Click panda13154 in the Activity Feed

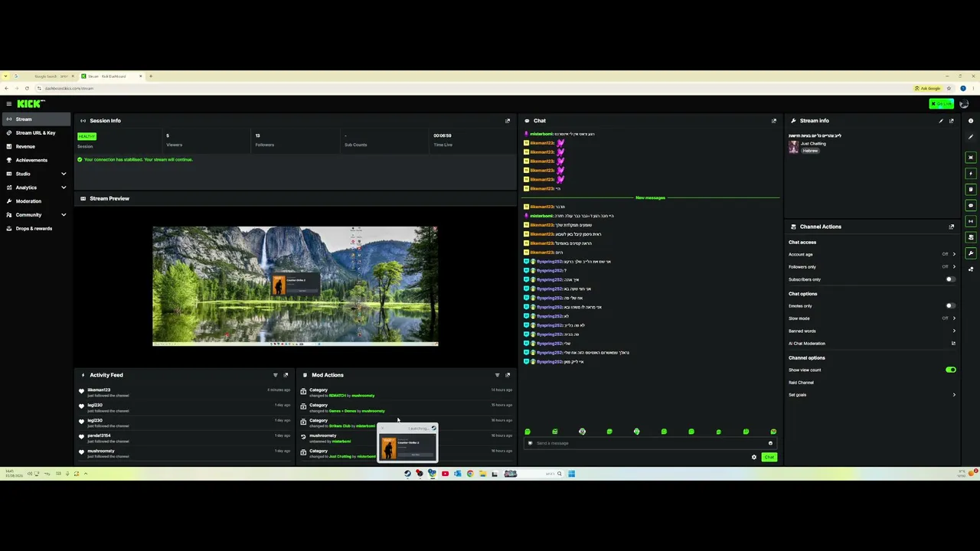click(99, 436)
